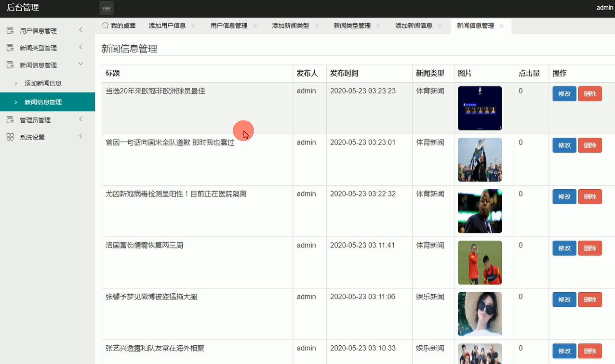Open thumbnail of 当选20年来欧冠非欧洲球员最佳 news
The height and width of the screenshot is (364, 615).
(480, 108)
